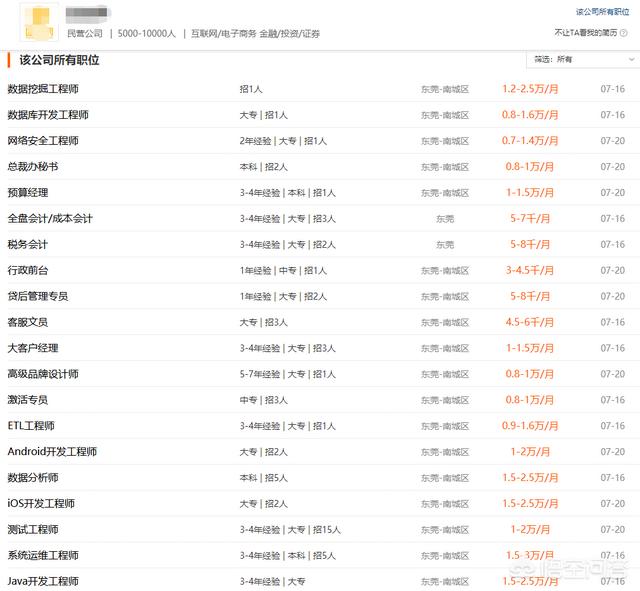Click salary 5-7千/月 for 全盘会计
Viewport: 640px width, 591px height.
[530, 218]
